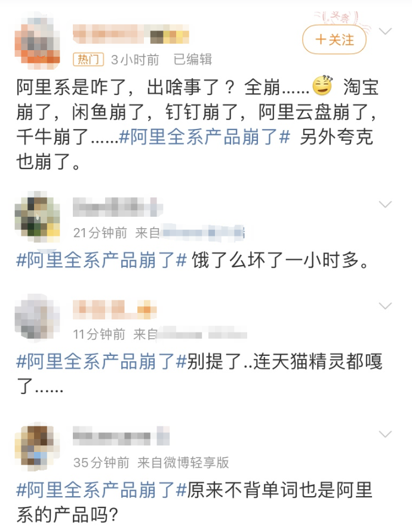Screen dimensions: 412x532
Task: Click 来自微博轻享版 source link
Action: pos(183,463)
